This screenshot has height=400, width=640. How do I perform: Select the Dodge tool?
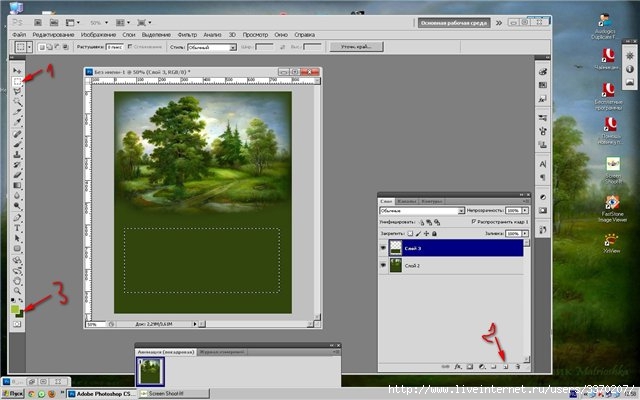[17, 206]
